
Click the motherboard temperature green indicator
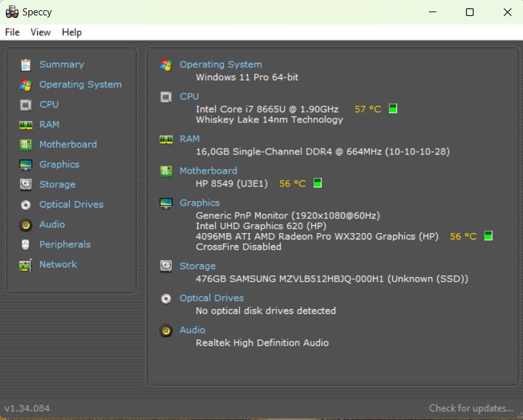317,183
